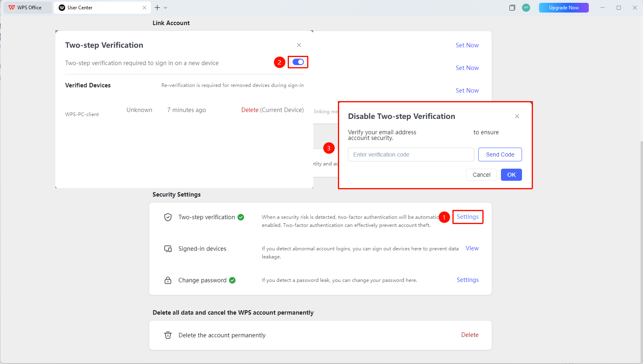Viewport: 643px width, 364px height.
Task: Click the Link Account heading
Action: click(x=171, y=23)
